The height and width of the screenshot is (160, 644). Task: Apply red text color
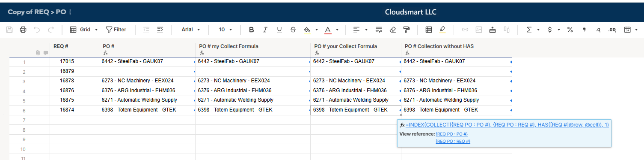328,30
